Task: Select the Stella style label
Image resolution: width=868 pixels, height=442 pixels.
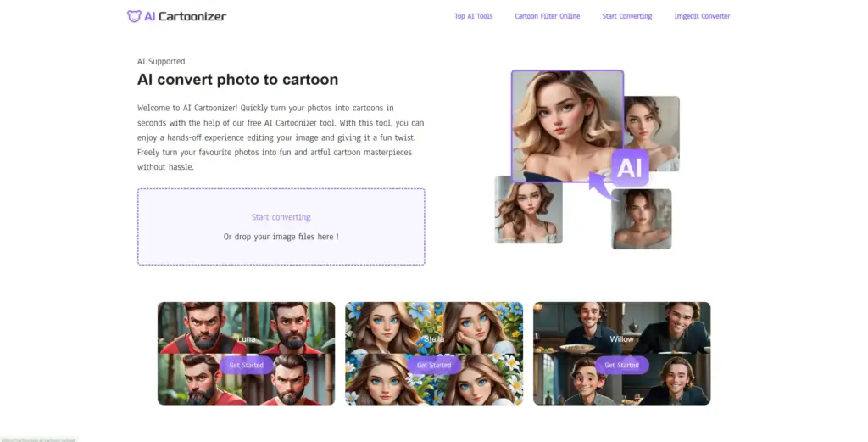Action: 434,339
